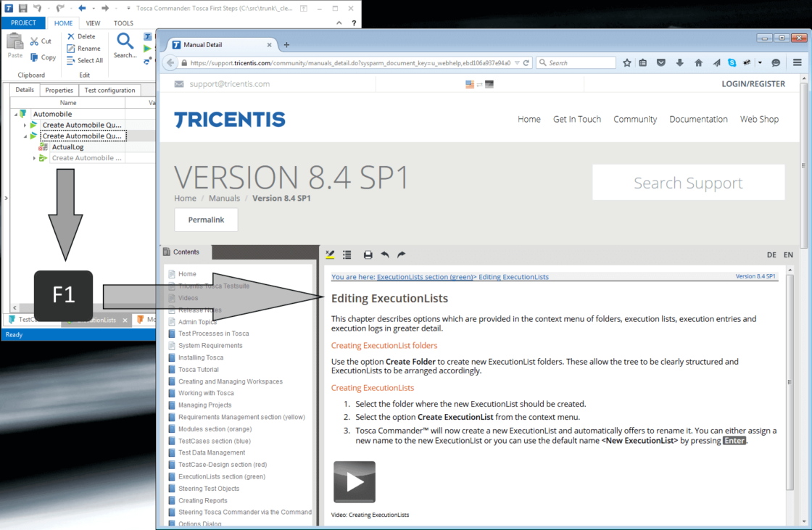Click the language flag switcher on support page
Viewport: 812px width, 530px height.
(x=479, y=84)
